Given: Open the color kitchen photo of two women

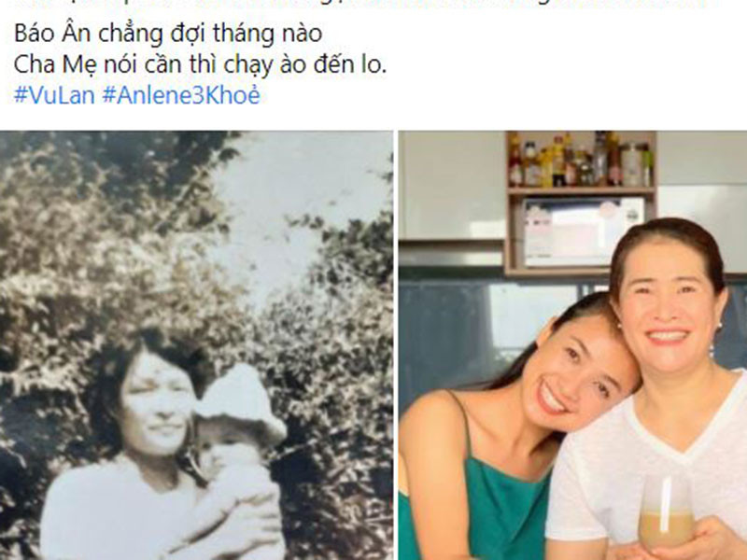Looking at the screenshot, I should pyautogui.click(x=572, y=345).
